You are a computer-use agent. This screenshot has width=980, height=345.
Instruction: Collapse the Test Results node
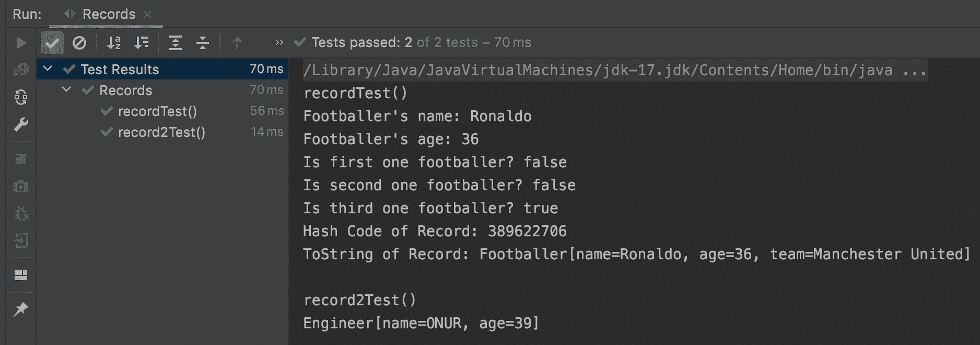coord(48,68)
